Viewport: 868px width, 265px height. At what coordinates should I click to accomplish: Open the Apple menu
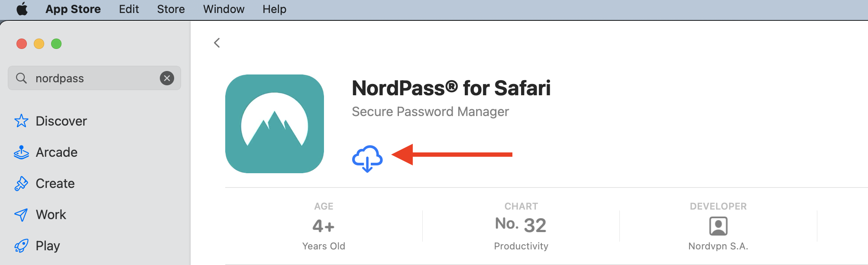(x=22, y=9)
